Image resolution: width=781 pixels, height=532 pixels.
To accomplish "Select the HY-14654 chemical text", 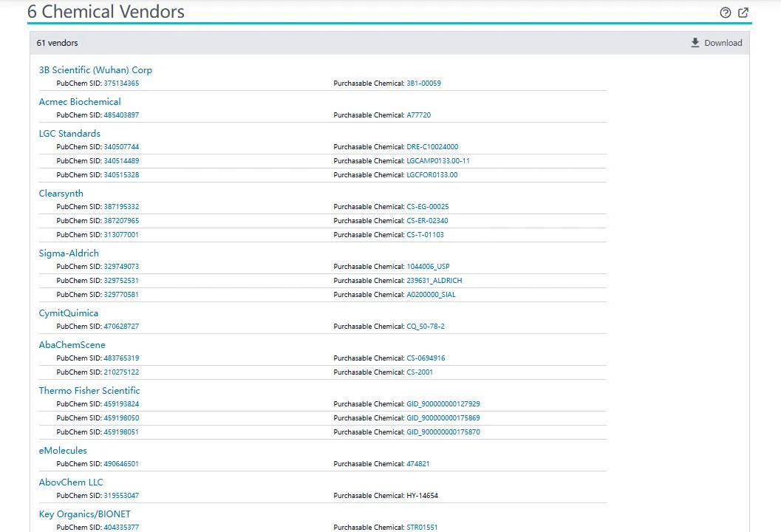I will click(423, 496).
